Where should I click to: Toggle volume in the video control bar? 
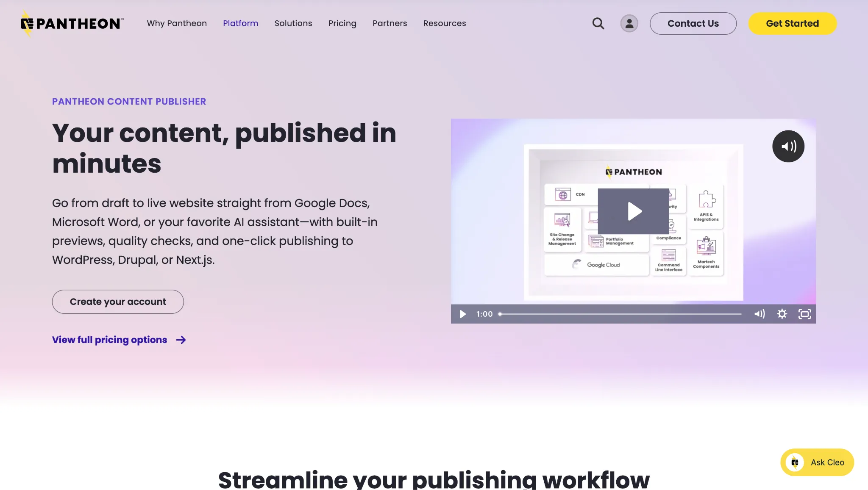759,314
